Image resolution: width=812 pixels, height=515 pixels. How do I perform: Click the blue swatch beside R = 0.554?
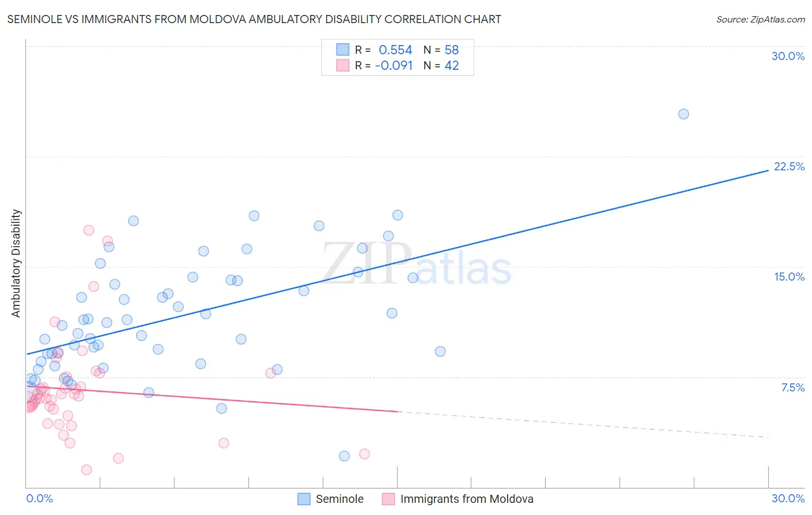343,50
